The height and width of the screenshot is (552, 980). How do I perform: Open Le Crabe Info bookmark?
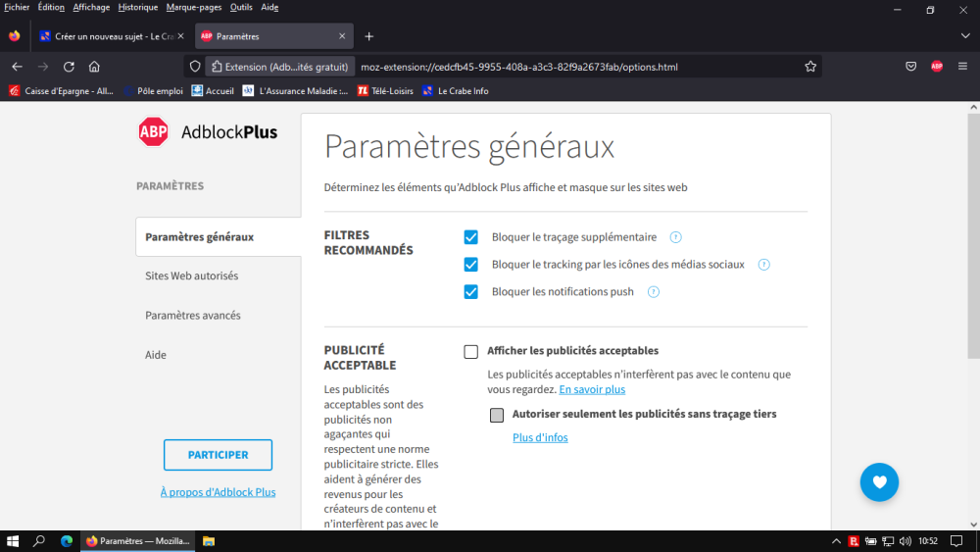pyautogui.click(x=455, y=90)
